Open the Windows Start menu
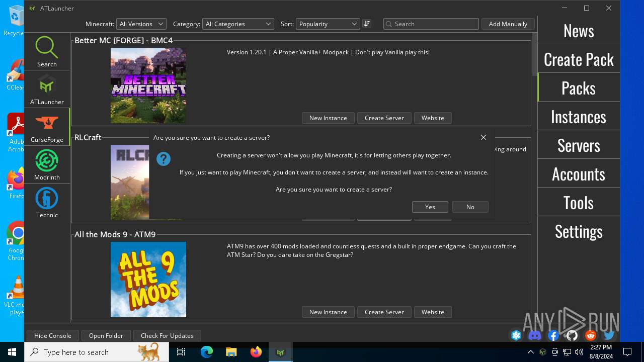Image resolution: width=644 pixels, height=362 pixels. coord(12,352)
